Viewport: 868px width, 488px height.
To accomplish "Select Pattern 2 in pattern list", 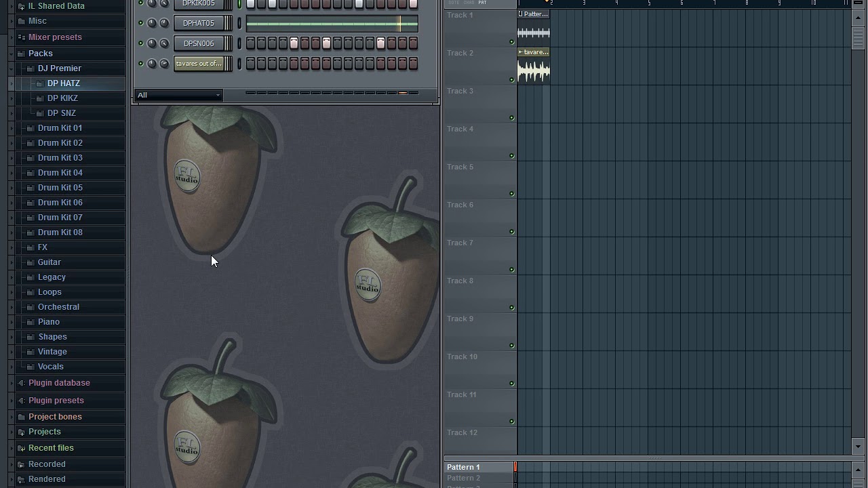I will (479, 478).
